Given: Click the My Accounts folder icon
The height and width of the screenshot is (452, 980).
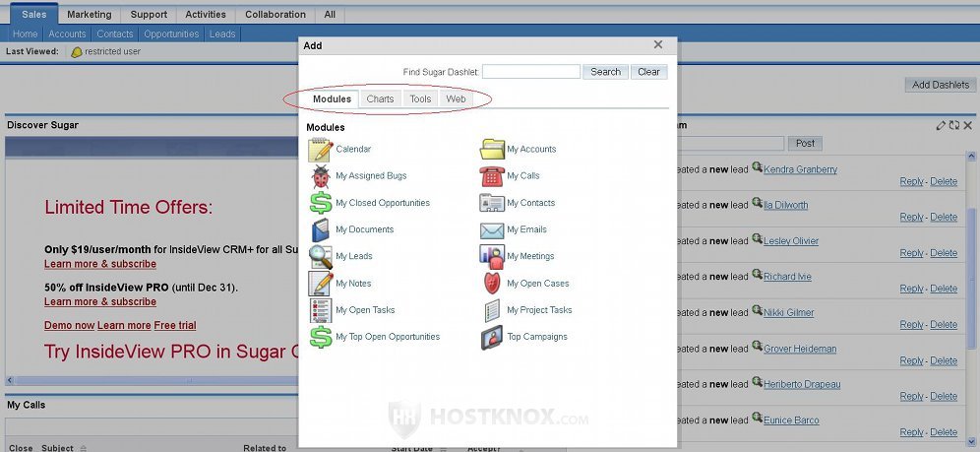Looking at the screenshot, I should pyautogui.click(x=492, y=150).
